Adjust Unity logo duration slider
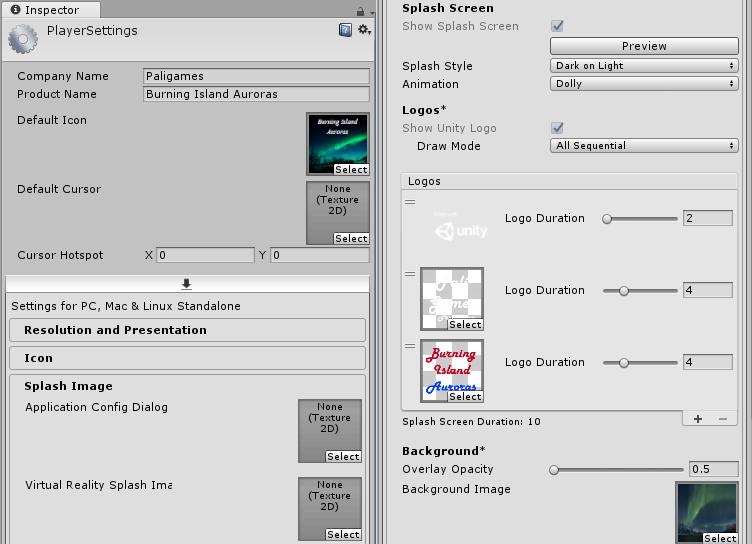752x544 pixels. click(640, 219)
